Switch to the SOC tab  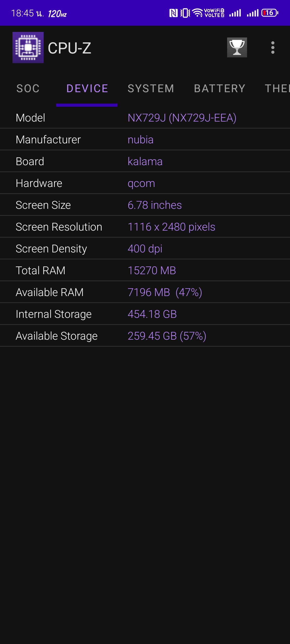28,89
